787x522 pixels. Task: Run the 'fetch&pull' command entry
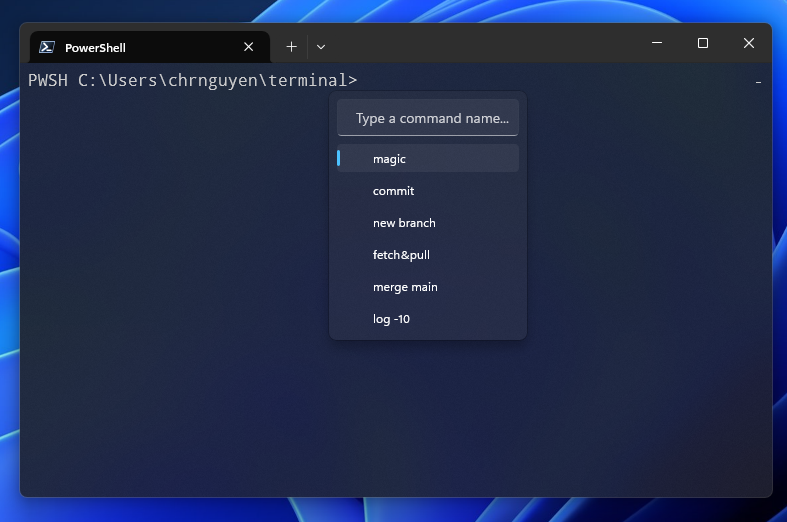(x=428, y=255)
